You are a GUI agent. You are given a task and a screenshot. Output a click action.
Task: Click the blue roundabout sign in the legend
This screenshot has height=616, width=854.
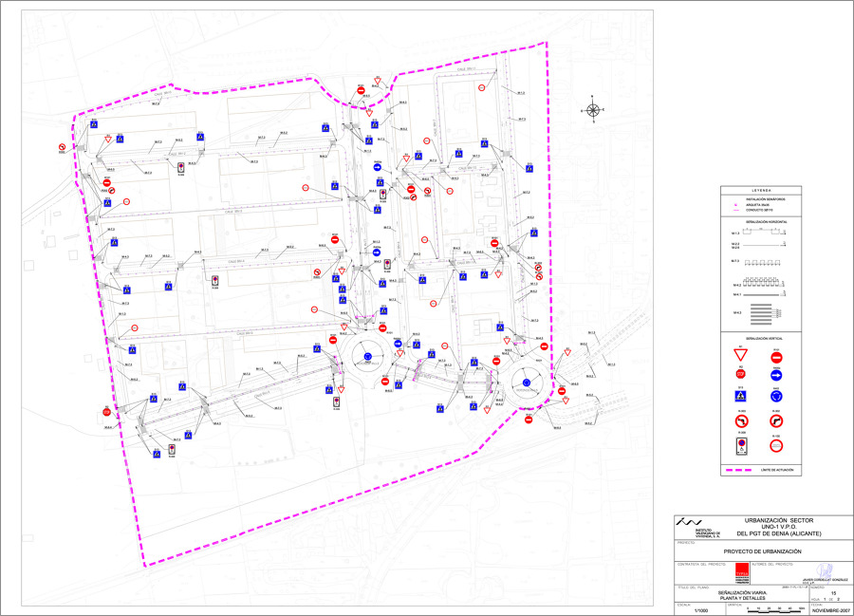776,398
